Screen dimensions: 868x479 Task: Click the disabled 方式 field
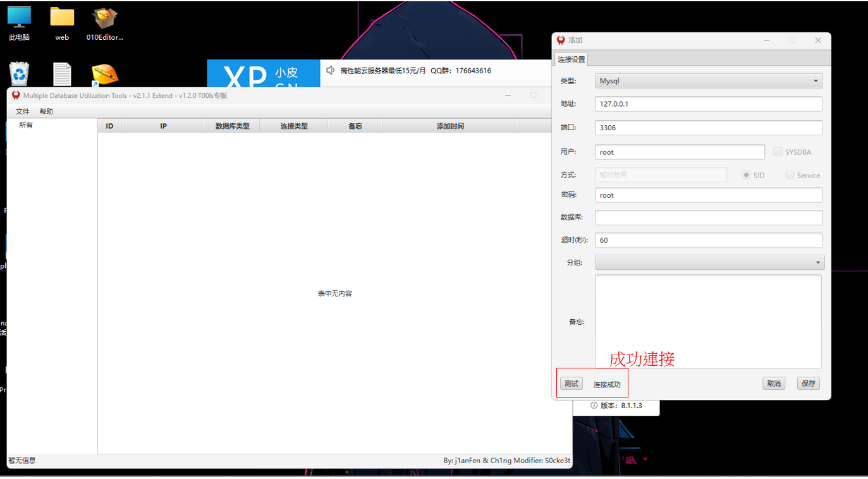click(661, 174)
